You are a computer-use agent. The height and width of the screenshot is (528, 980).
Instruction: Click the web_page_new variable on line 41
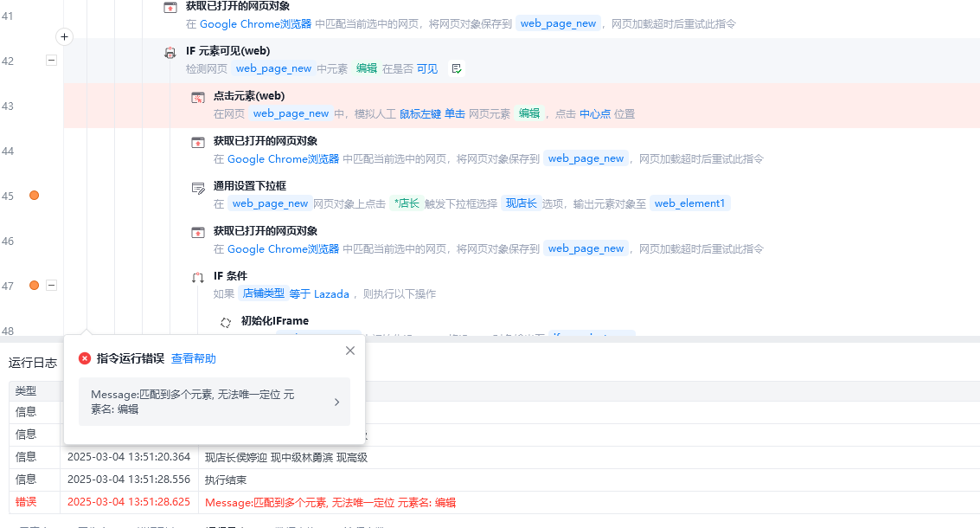pyautogui.click(x=558, y=23)
